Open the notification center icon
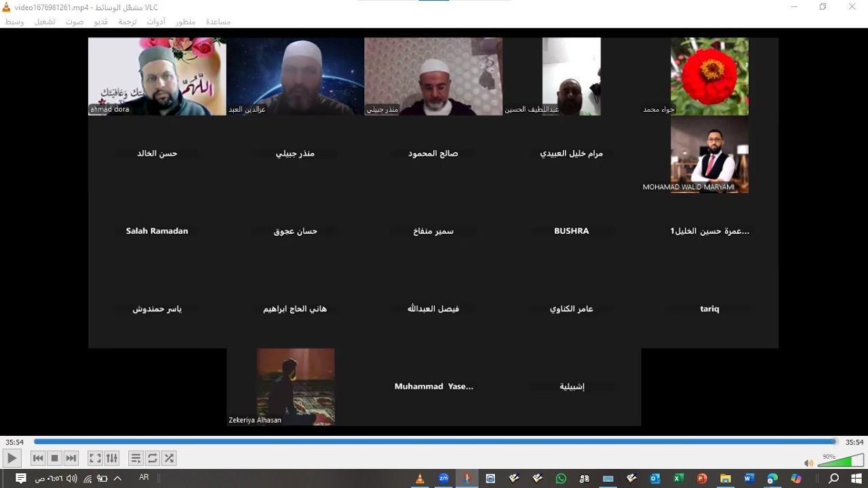 (21, 479)
